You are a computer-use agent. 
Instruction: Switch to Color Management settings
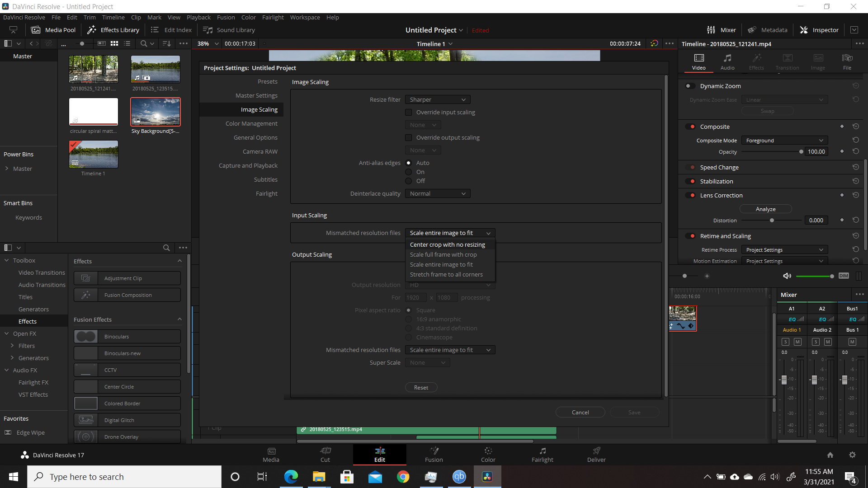tap(251, 123)
